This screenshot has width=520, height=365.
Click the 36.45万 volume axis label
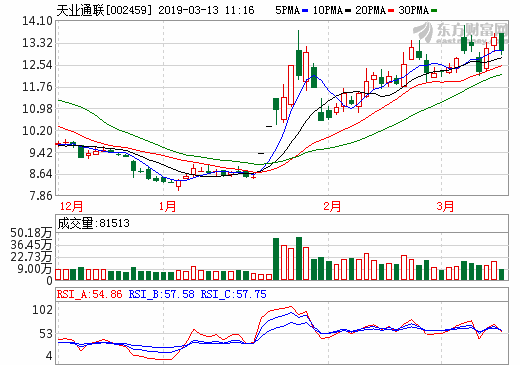[31, 245]
